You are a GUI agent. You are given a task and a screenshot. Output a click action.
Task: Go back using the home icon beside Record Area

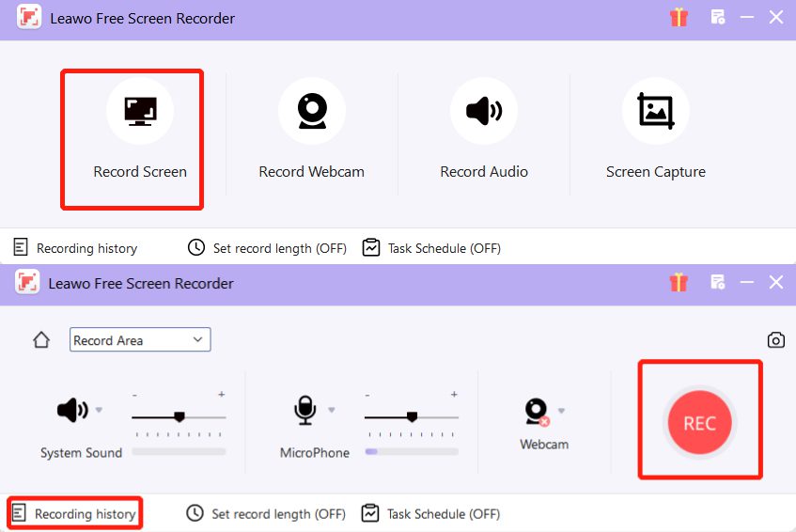(41, 340)
